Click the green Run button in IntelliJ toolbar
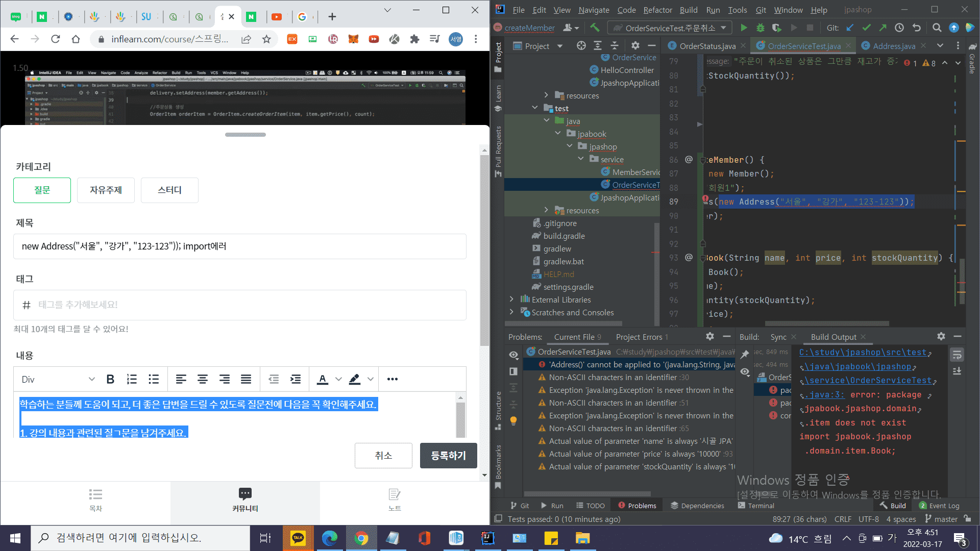 coord(744,28)
